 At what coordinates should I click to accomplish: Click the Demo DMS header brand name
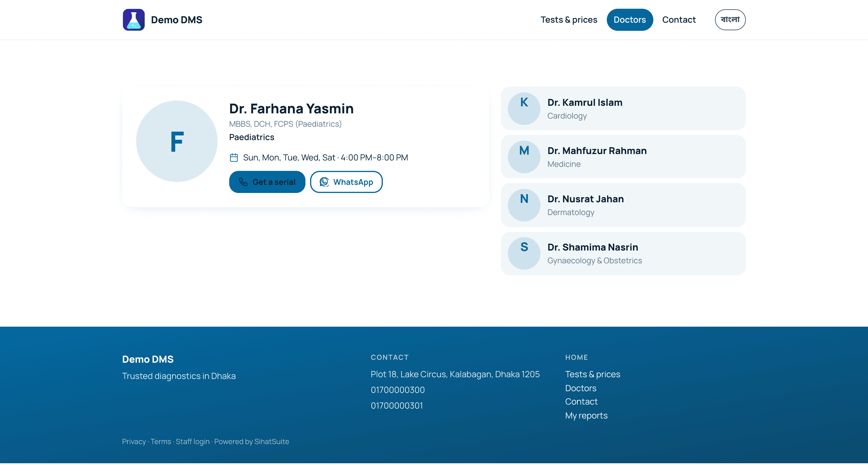[177, 20]
